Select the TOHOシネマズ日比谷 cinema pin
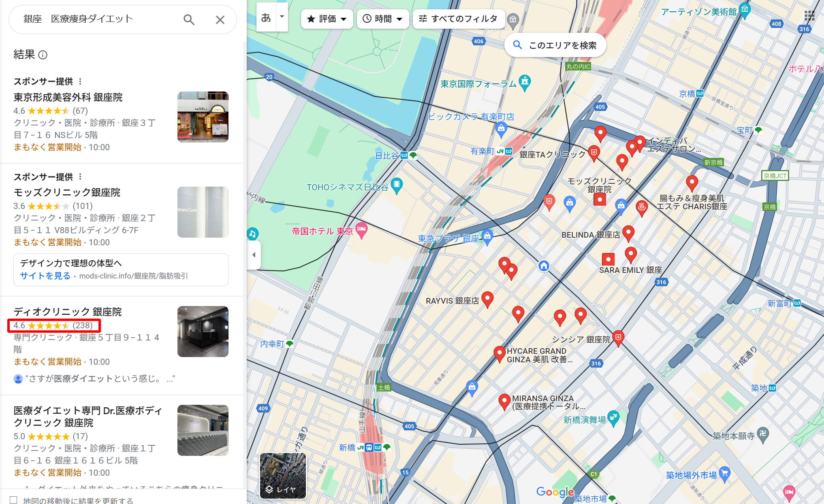The height and width of the screenshot is (504, 824). (x=397, y=185)
